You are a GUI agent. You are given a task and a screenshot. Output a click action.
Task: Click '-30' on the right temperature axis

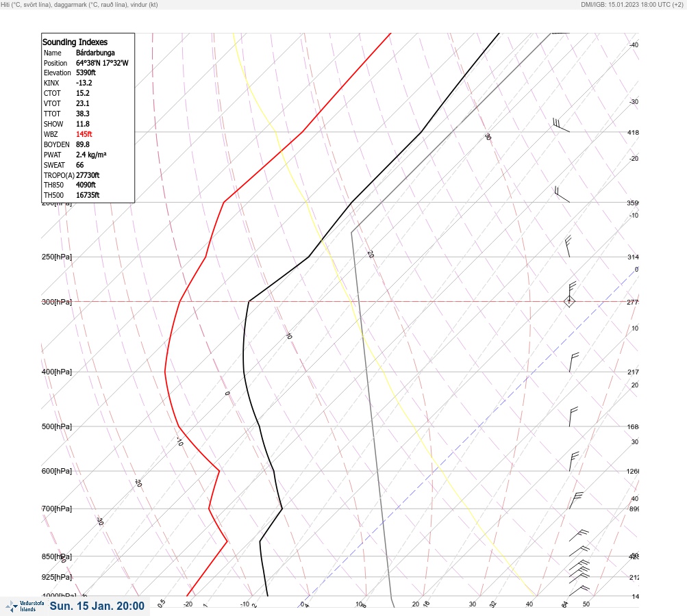pyautogui.click(x=634, y=101)
